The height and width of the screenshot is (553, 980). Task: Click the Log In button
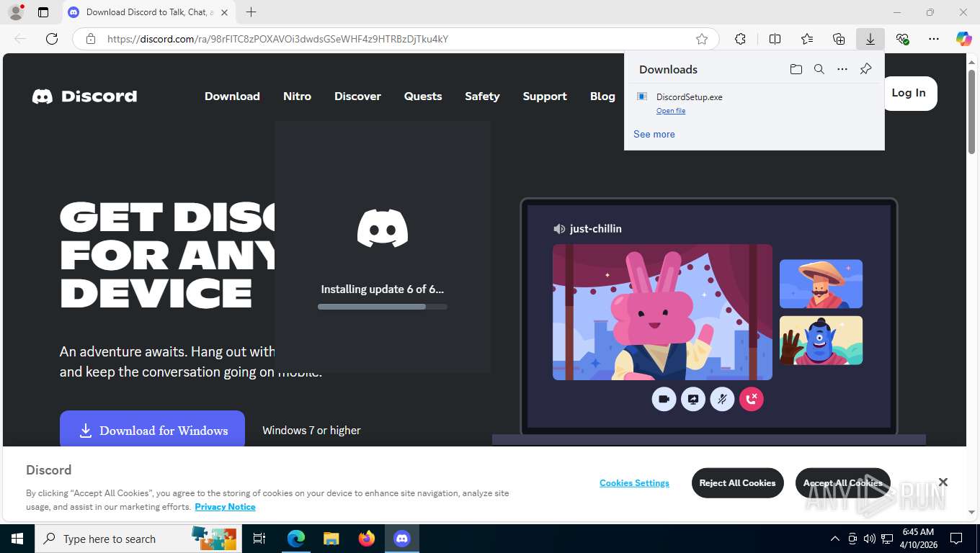tap(909, 93)
